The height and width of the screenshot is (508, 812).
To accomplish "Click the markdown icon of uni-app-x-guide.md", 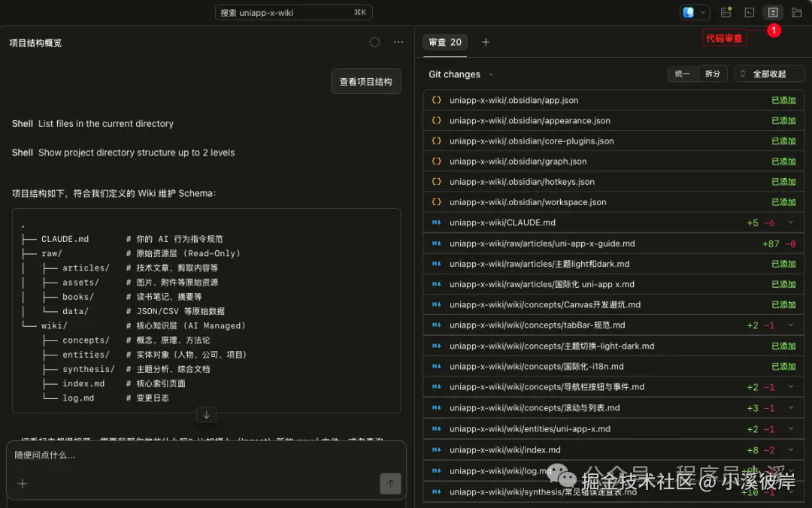I will coord(437,243).
